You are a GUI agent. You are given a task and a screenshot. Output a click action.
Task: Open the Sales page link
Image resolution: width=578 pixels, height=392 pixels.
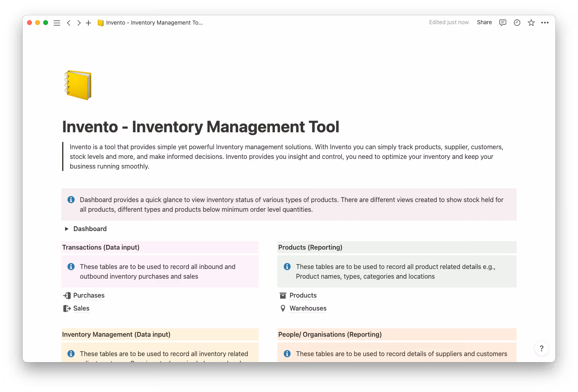point(81,309)
